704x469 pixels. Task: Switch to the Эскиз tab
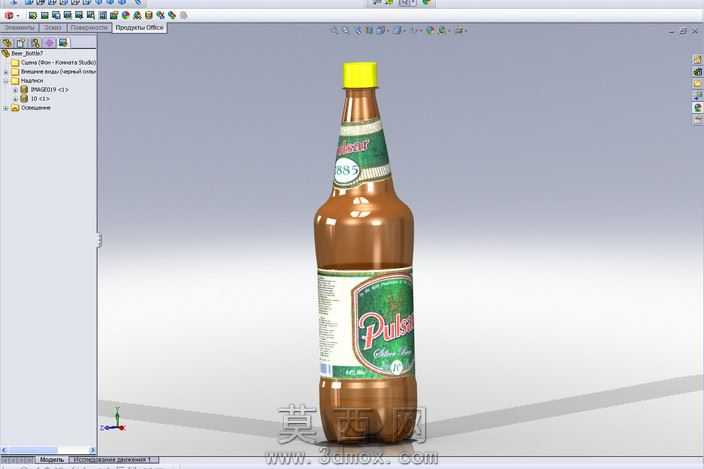[x=53, y=28]
